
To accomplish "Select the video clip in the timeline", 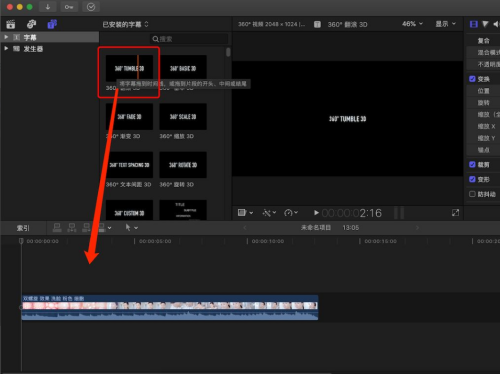I will tap(170, 308).
